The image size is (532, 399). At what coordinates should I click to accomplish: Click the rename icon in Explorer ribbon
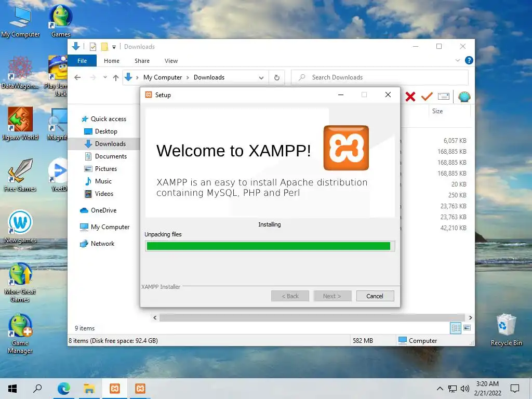[444, 97]
